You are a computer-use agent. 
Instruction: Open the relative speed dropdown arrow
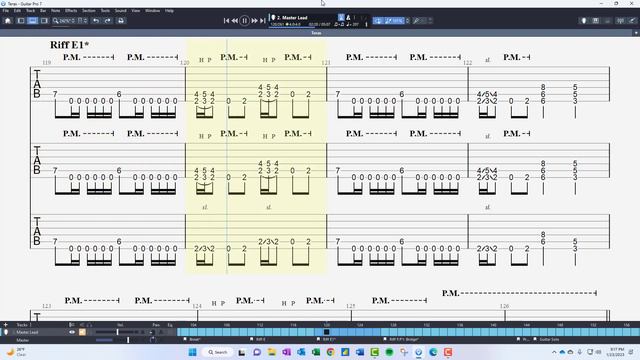407,20
